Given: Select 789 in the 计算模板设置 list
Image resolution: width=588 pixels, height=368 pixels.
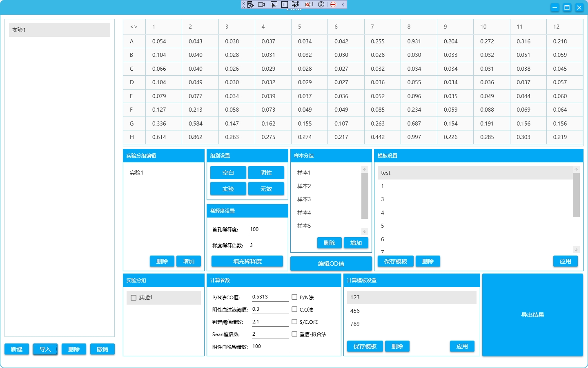Looking at the screenshot, I should click(x=412, y=324).
